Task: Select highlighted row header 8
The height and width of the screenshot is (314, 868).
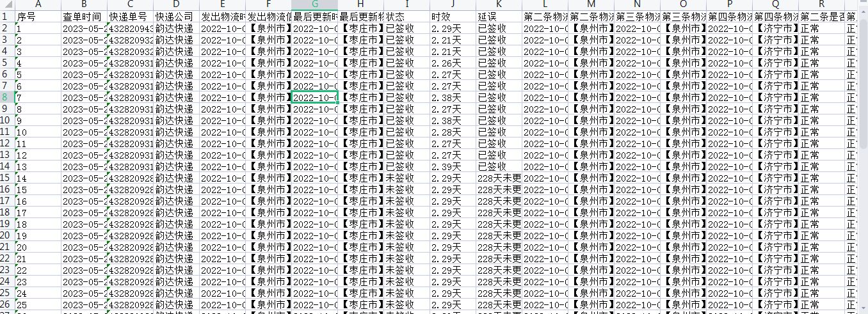Action: point(8,97)
